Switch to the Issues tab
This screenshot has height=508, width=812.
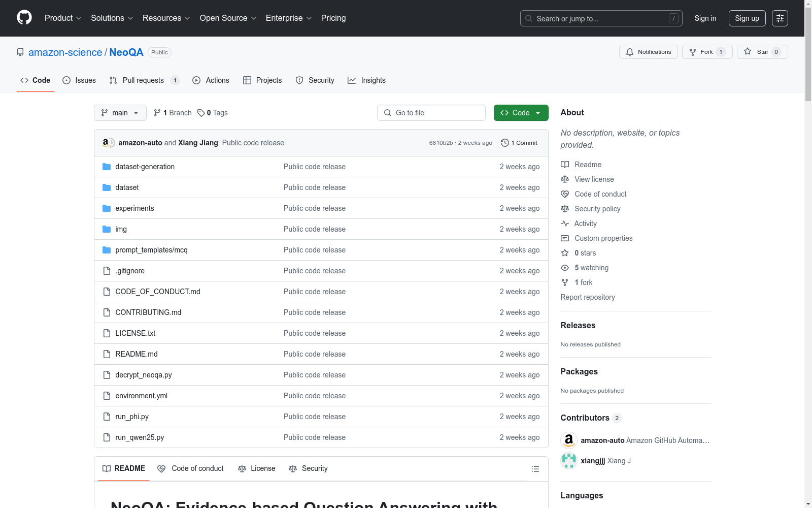pos(79,80)
